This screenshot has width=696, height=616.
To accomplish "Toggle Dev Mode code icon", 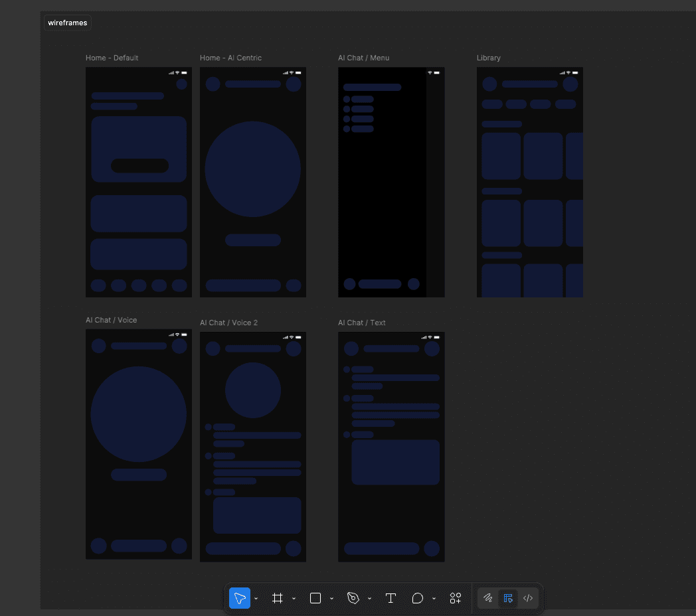I will (528, 598).
